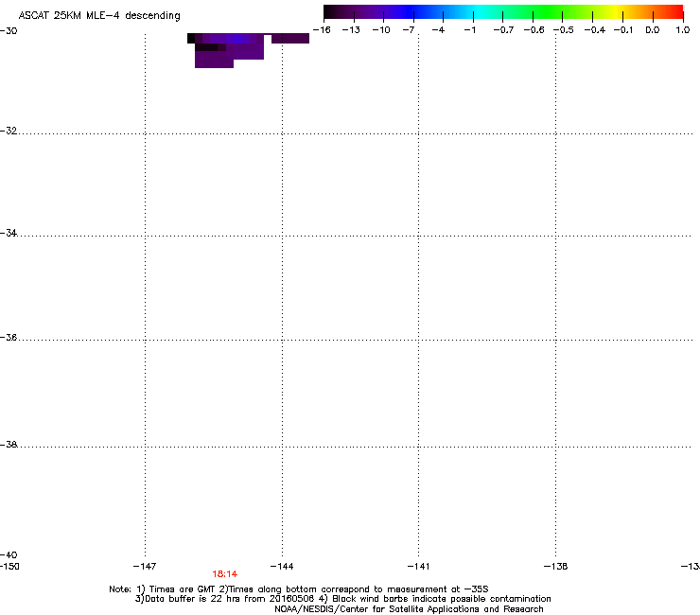Click the red 18:14 time label
The width and height of the screenshot is (700, 615).
coord(224,574)
